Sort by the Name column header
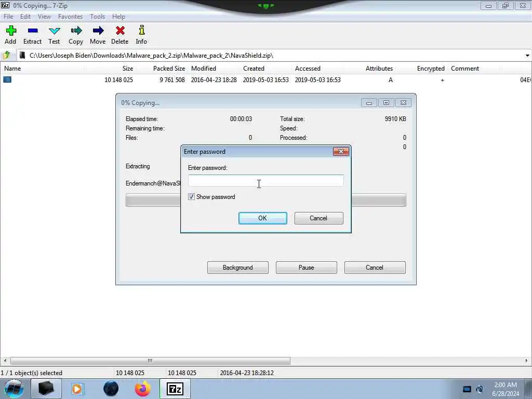Image resolution: width=532 pixels, height=399 pixels. tap(12, 69)
